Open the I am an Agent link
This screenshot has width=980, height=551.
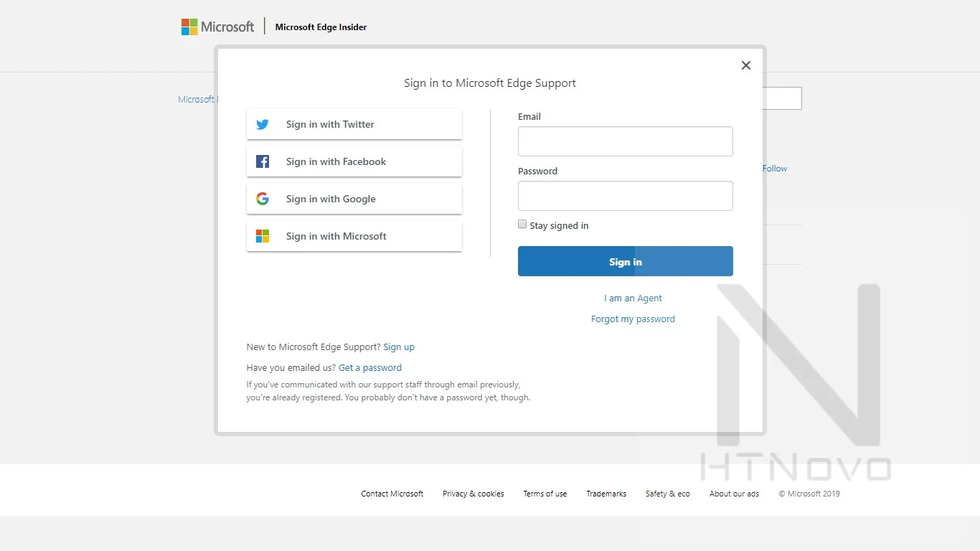pos(633,298)
